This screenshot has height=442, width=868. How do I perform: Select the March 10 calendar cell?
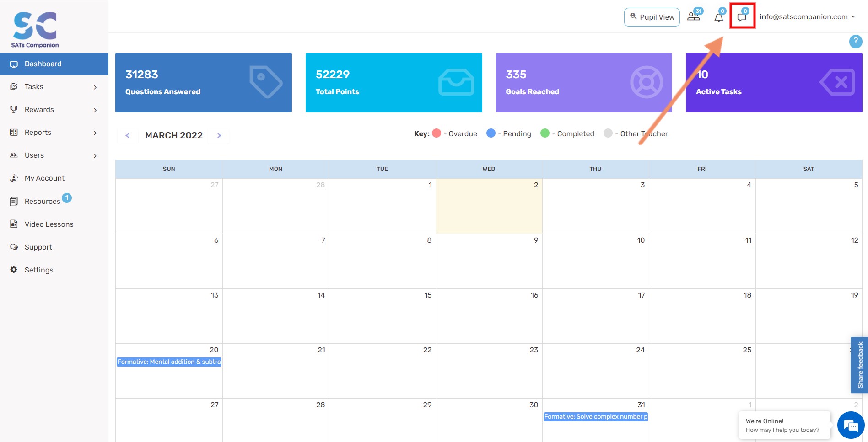595,261
